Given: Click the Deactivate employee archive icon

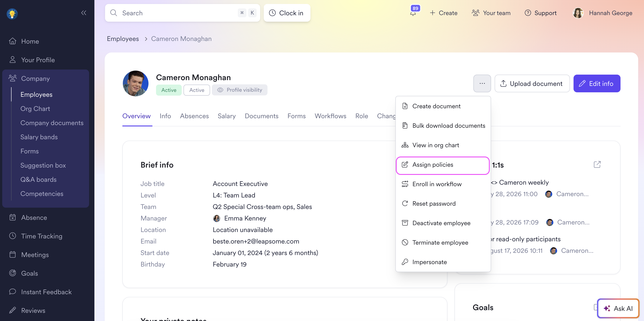Looking at the screenshot, I should (405, 223).
